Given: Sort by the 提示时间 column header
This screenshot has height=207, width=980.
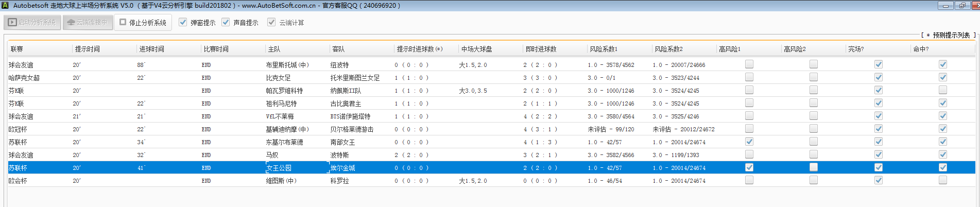Looking at the screenshot, I should [x=88, y=49].
